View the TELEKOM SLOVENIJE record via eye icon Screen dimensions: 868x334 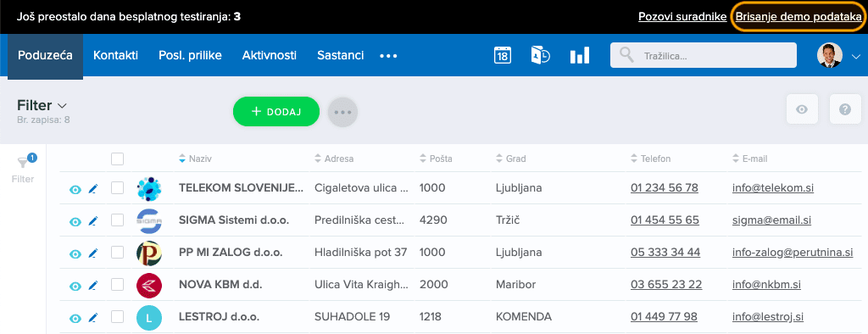75,189
